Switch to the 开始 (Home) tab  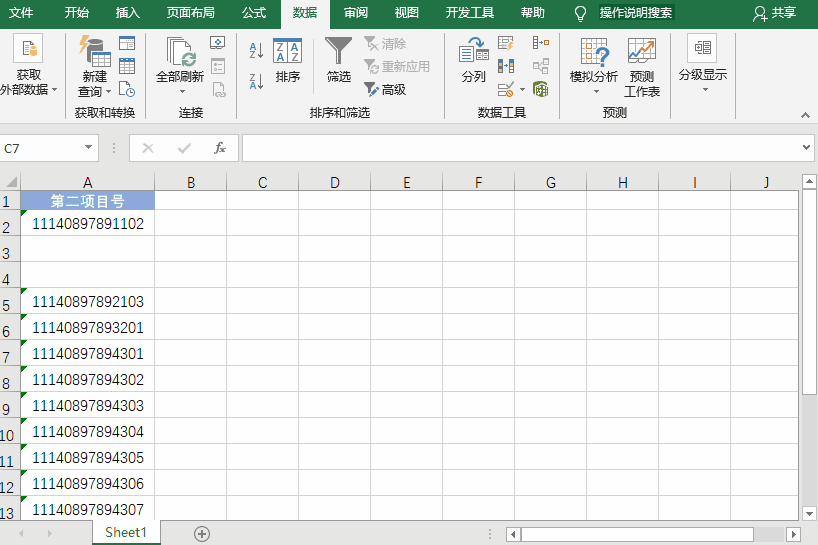tap(76, 13)
